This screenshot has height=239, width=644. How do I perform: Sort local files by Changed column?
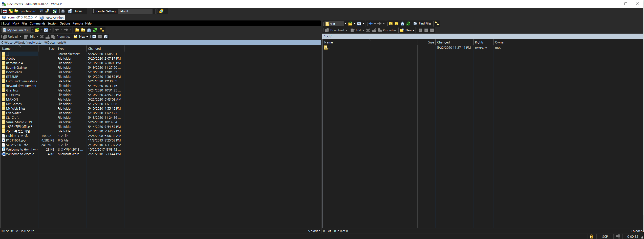105,49
